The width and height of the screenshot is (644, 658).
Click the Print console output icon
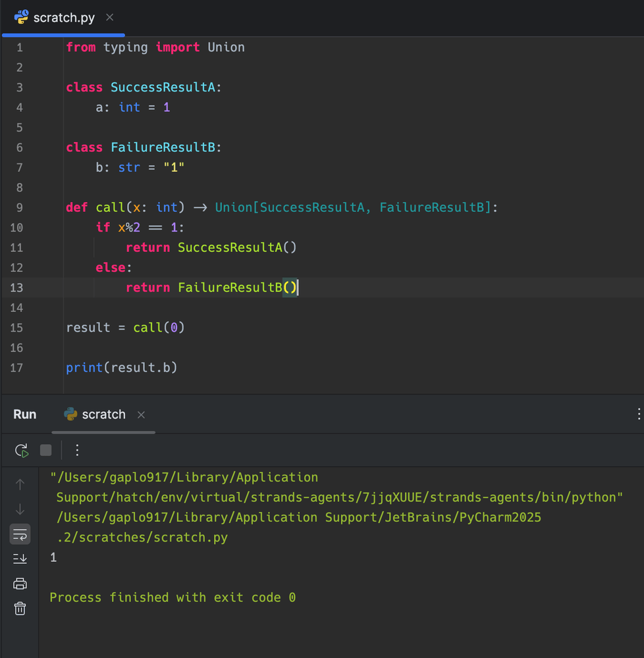[x=20, y=584]
